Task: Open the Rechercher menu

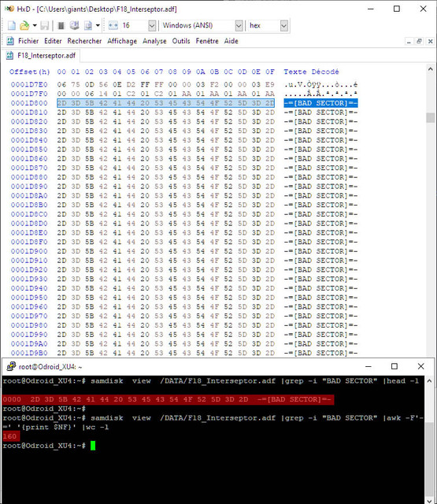Action: tap(84, 41)
